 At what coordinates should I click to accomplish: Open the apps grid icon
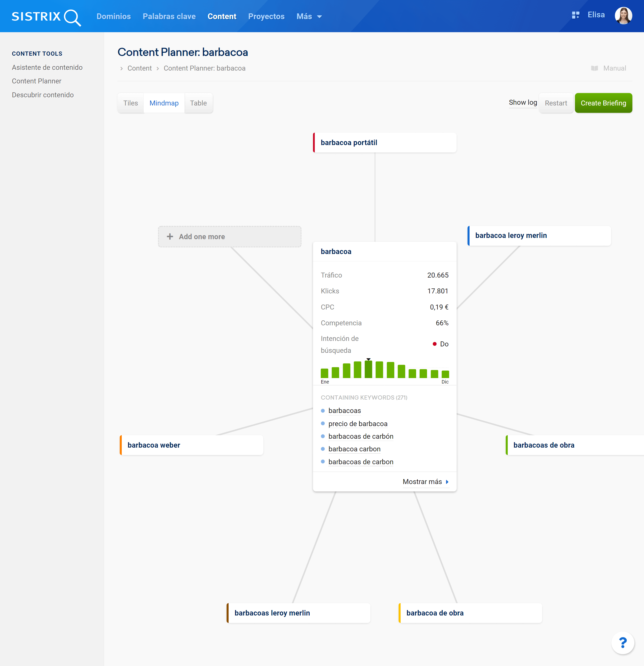[575, 15]
